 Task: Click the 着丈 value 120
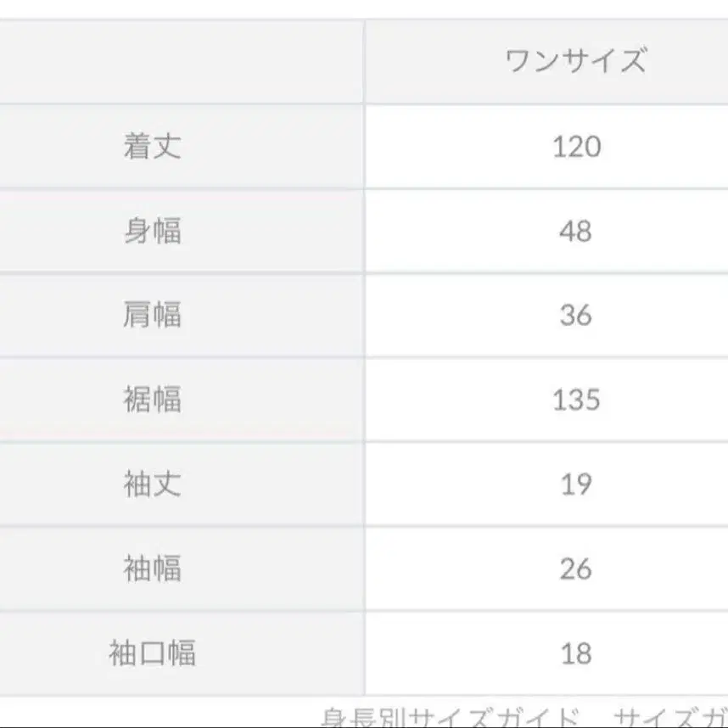(x=576, y=147)
